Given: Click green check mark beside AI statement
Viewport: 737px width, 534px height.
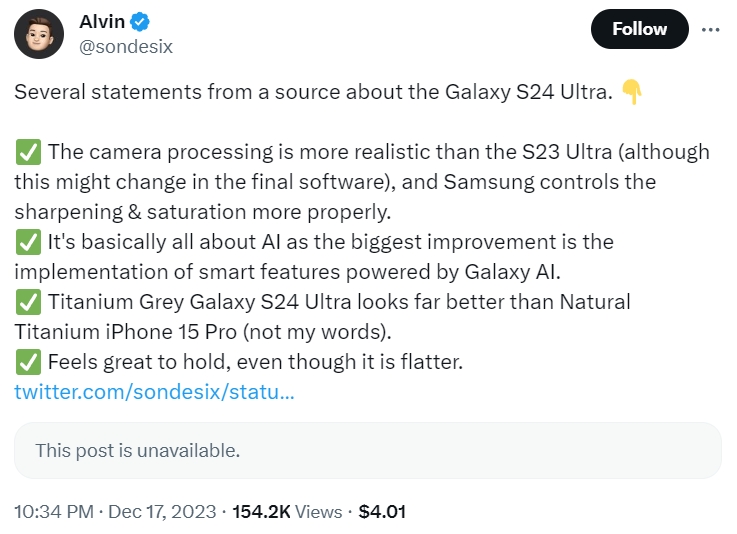Looking at the screenshot, I should coord(27,242).
